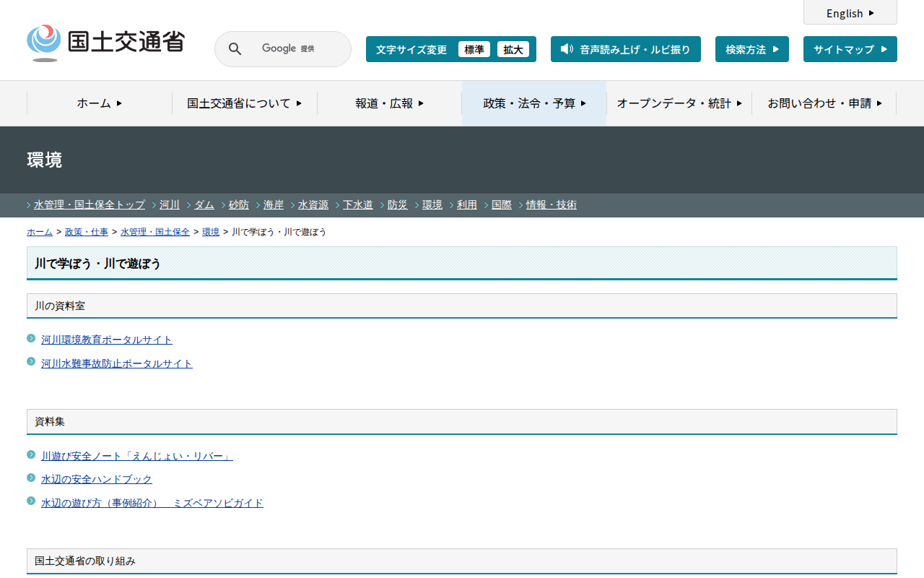Open 川遊び安全ノート「えんじょい・リバー」 link
Viewport: 924px width, 578px height.
(x=136, y=456)
